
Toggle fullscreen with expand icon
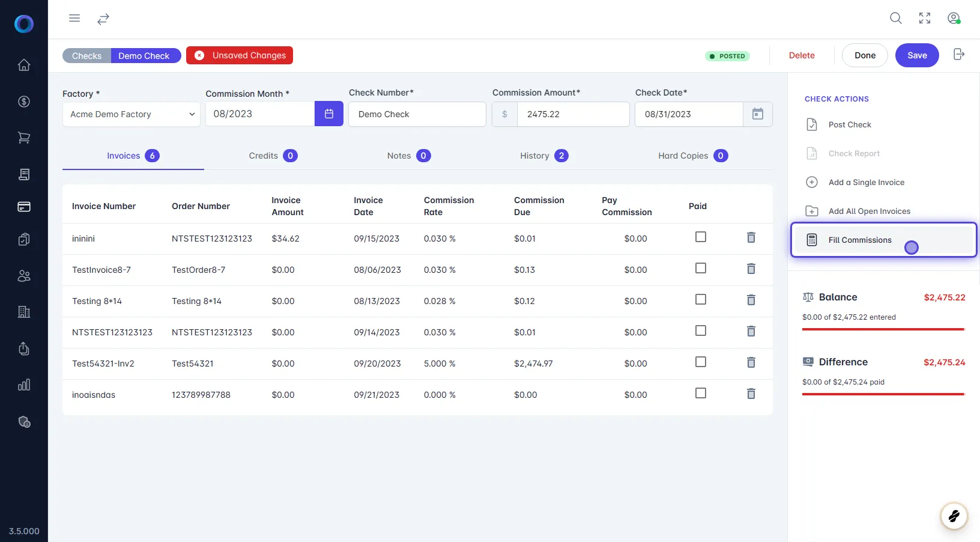[x=925, y=18]
